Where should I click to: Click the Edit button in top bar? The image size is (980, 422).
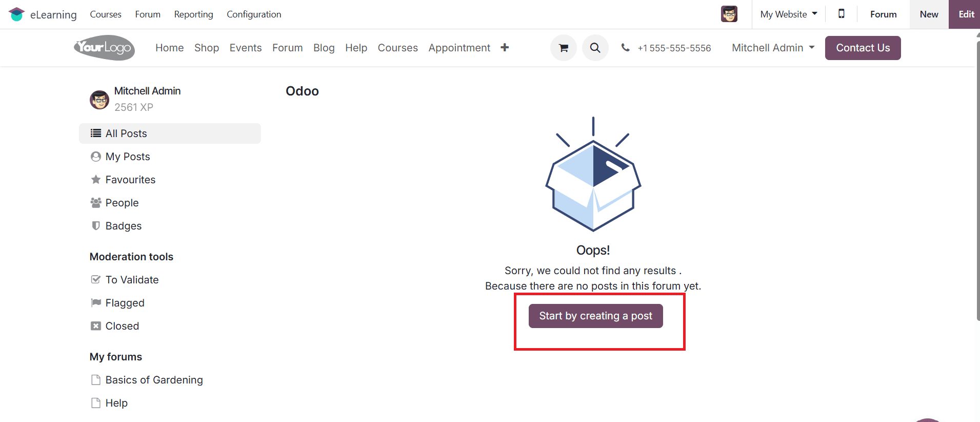(x=966, y=14)
